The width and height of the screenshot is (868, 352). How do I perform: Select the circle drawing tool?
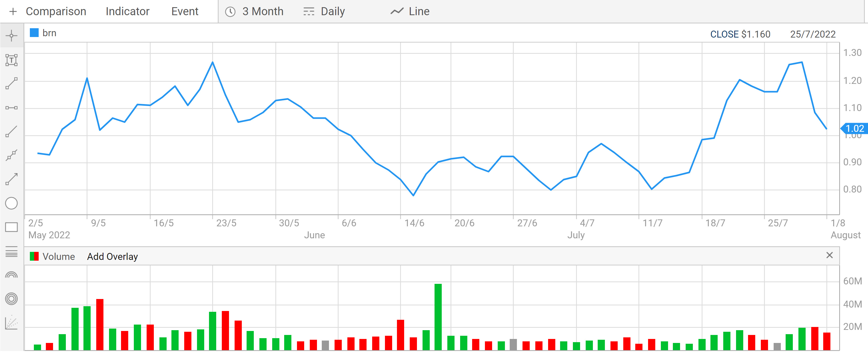click(11, 203)
